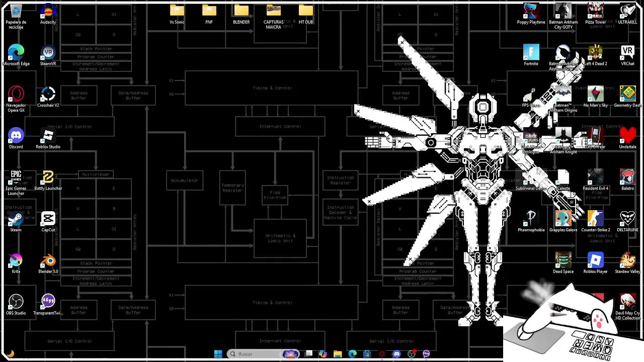This screenshot has width=644, height=362.
Task: Open the DELTARUNE desktop shortcut
Action: tap(628, 221)
